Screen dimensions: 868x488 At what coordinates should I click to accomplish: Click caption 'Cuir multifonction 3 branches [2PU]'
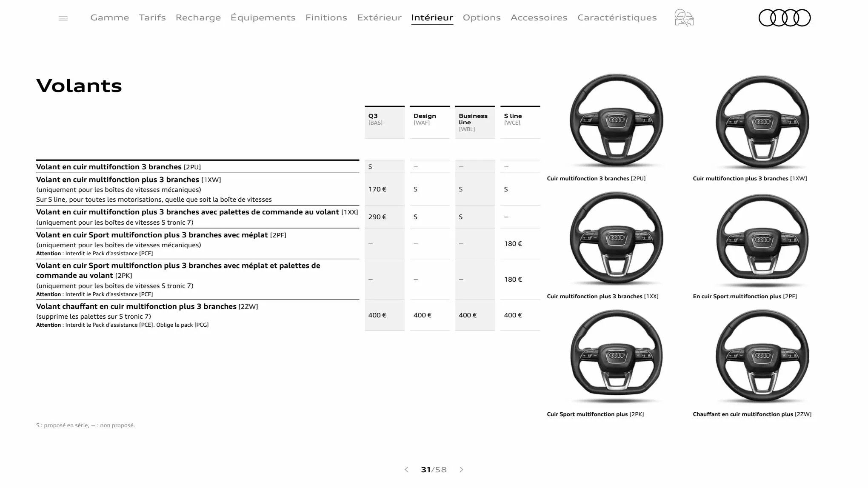[596, 179]
